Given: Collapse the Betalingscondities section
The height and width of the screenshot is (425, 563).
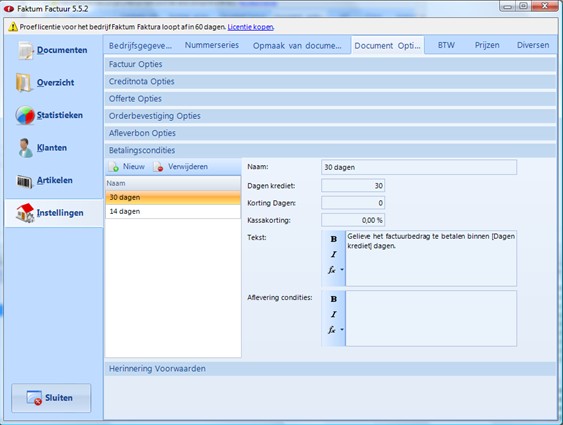Looking at the screenshot, I should click(330, 150).
